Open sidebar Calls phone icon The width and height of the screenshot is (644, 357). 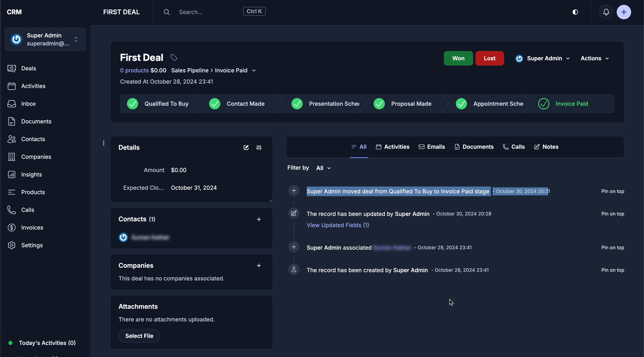(11, 210)
